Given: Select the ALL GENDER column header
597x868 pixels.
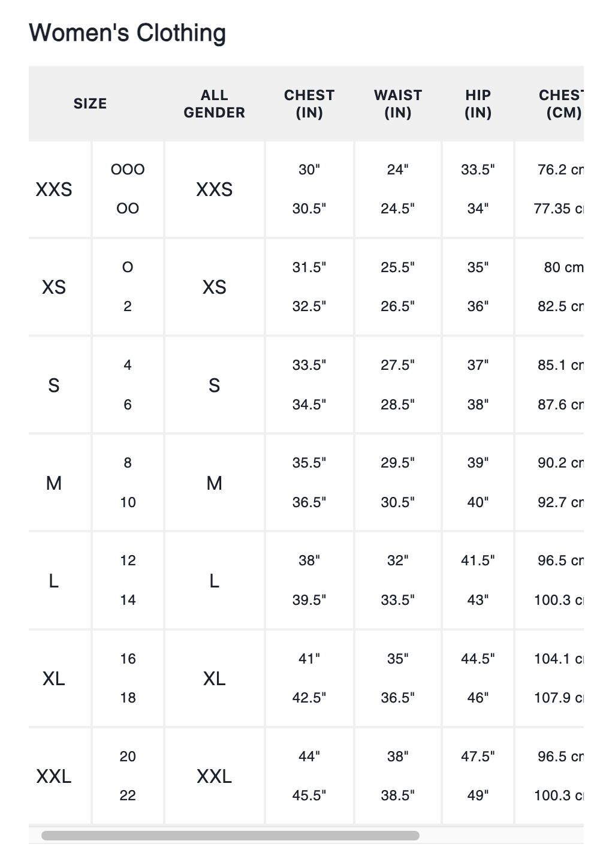Looking at the screenshot, I should click(214, 104).
